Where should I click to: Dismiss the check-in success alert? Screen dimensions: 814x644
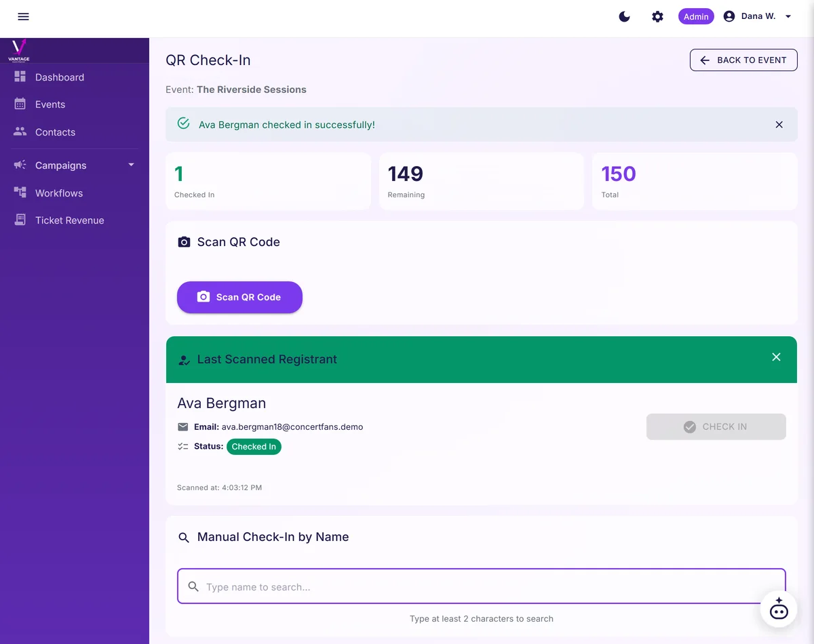(779, 125)
